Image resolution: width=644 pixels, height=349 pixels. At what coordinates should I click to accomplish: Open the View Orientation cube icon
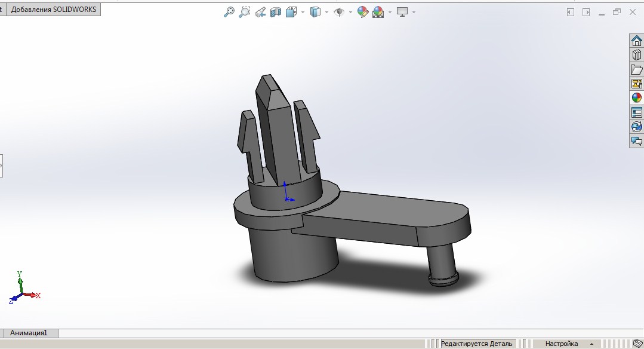pyautogui.click(x=291, y=12)
